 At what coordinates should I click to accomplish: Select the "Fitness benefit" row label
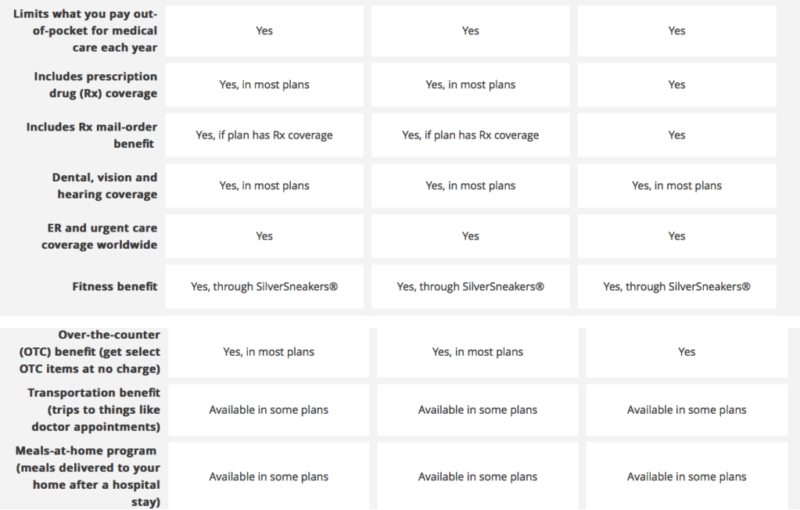(x=124, y=287)
